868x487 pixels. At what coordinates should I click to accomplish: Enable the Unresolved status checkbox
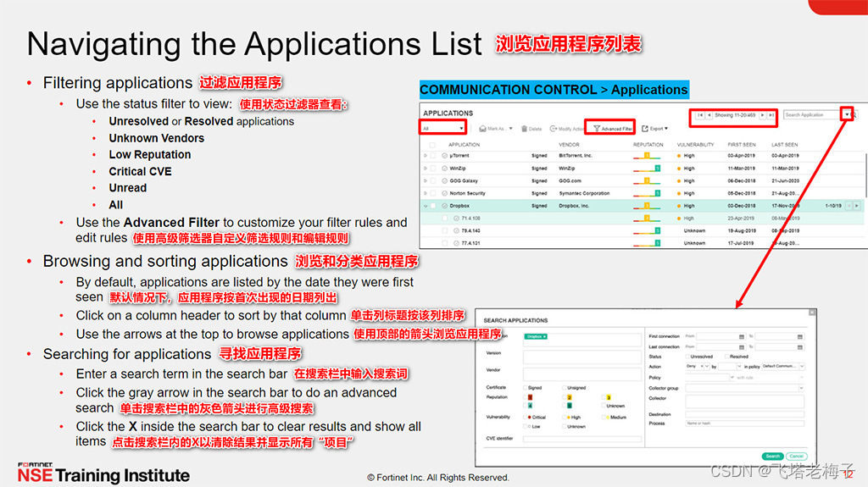[x=687, y=357]
